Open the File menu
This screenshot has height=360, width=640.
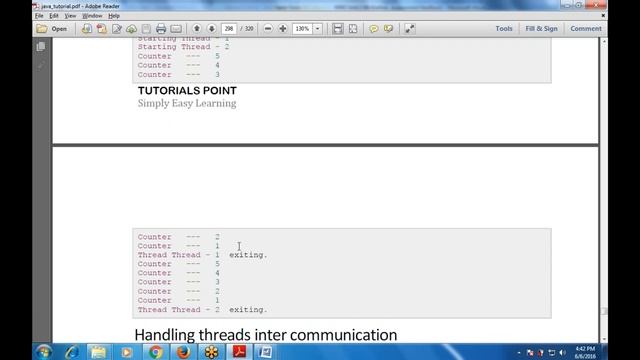pyautogui.click(x=39, y=16)
